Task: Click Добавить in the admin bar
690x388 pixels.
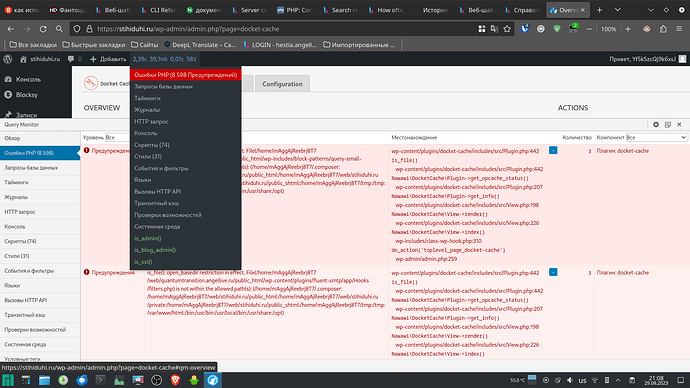Action: [108, 59]
